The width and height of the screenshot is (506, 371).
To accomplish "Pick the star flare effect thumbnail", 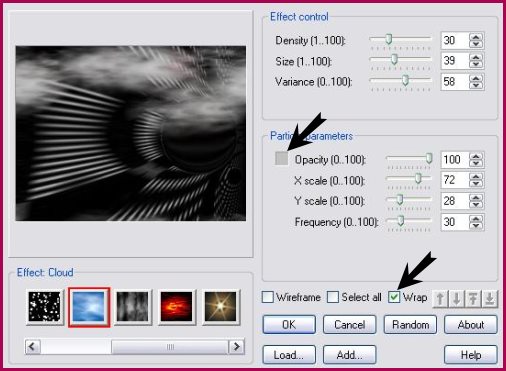I will (220, 307).
